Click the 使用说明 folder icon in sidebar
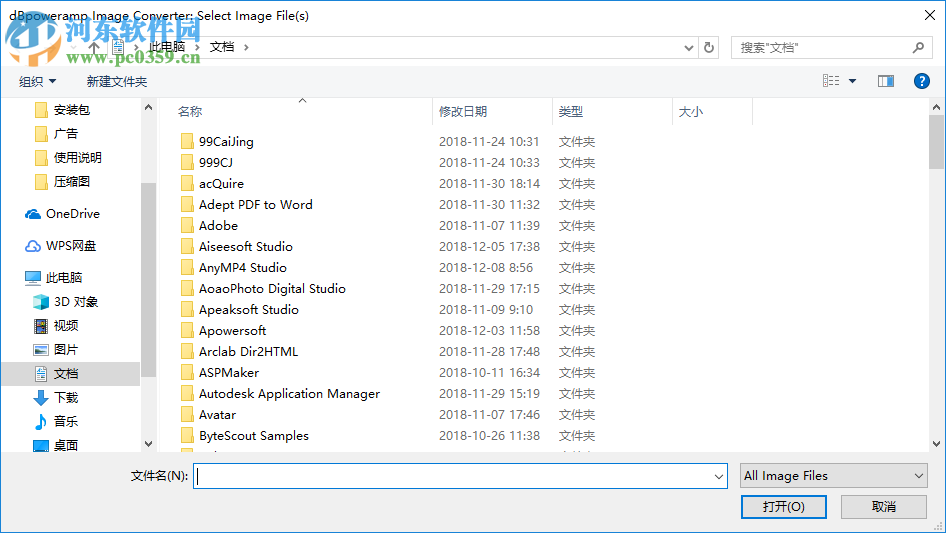 41,158
